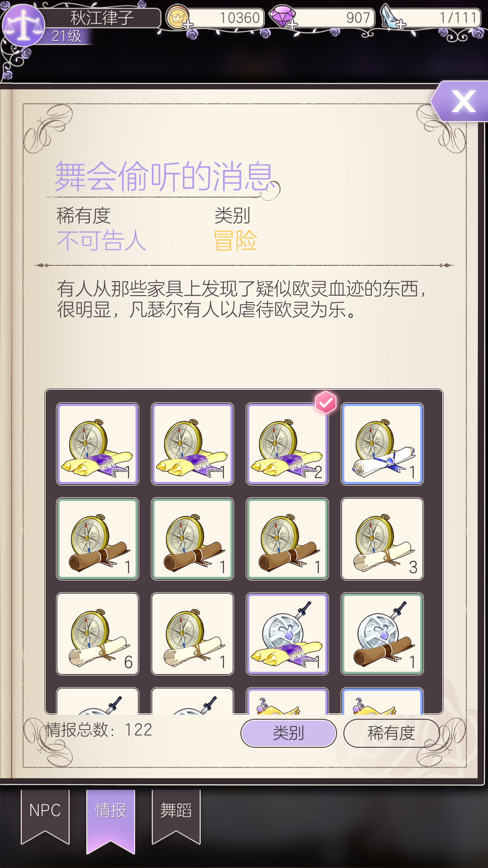Select first purple-framed compass item
The height and width of the screenshot is (868, 488).
pos(98,444)
